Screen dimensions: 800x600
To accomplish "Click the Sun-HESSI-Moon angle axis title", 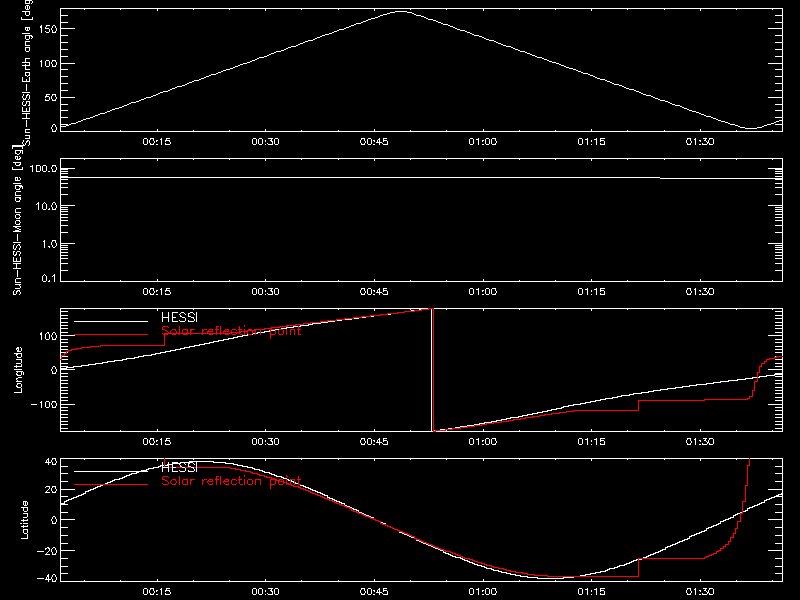I will [17, 220].
